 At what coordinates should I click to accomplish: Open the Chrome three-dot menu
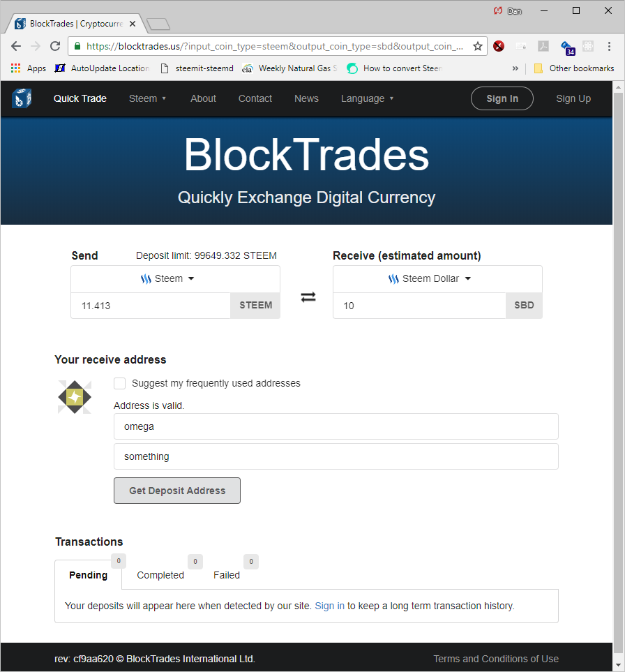tap(609, 46)
